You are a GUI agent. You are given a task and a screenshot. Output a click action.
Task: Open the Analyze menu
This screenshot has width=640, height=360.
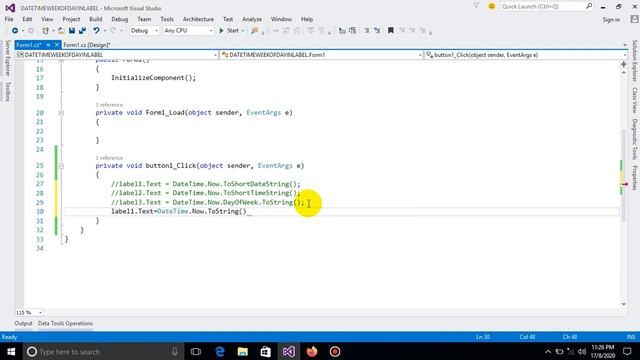point(252,19)
